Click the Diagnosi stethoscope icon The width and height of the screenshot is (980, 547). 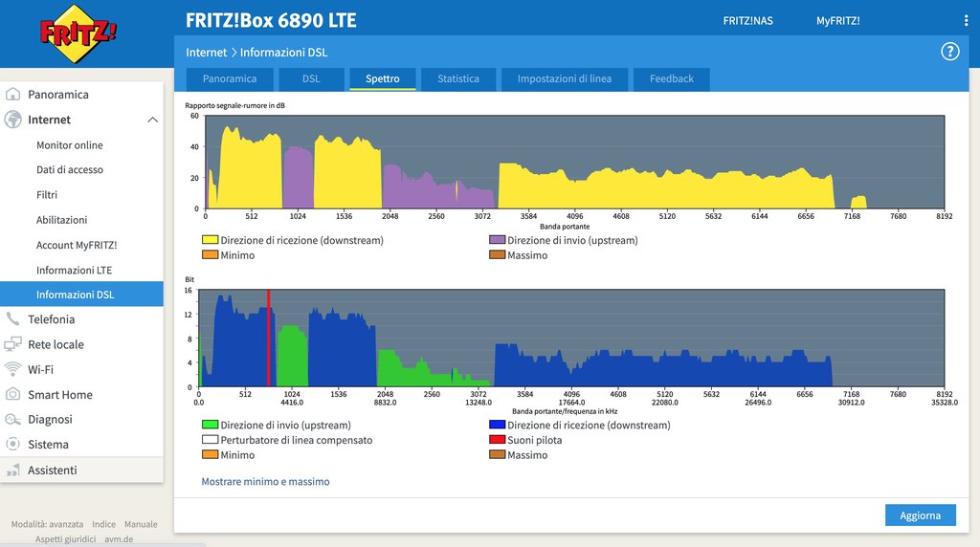point(13,419)
